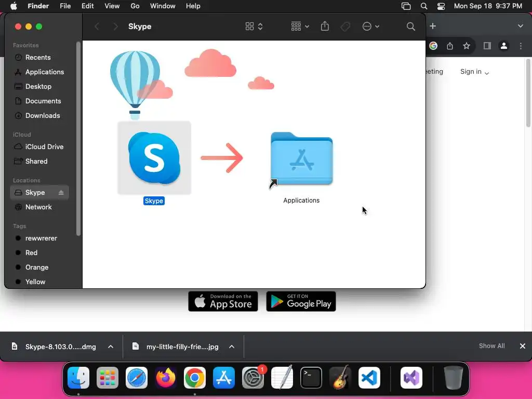Click the Applications folder shortcut icon

tap(301, 159)
